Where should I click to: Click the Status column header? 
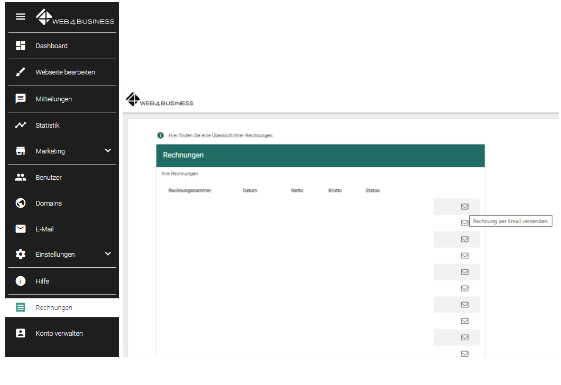[x=372, y=190]
